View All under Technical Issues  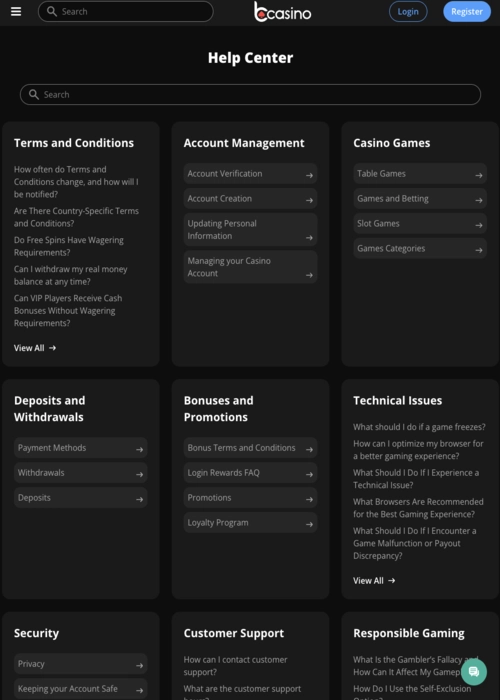coord(375,580)
